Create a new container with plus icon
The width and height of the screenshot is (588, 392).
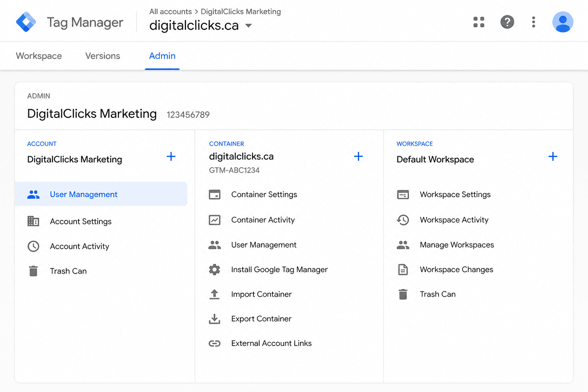(358, 156)
